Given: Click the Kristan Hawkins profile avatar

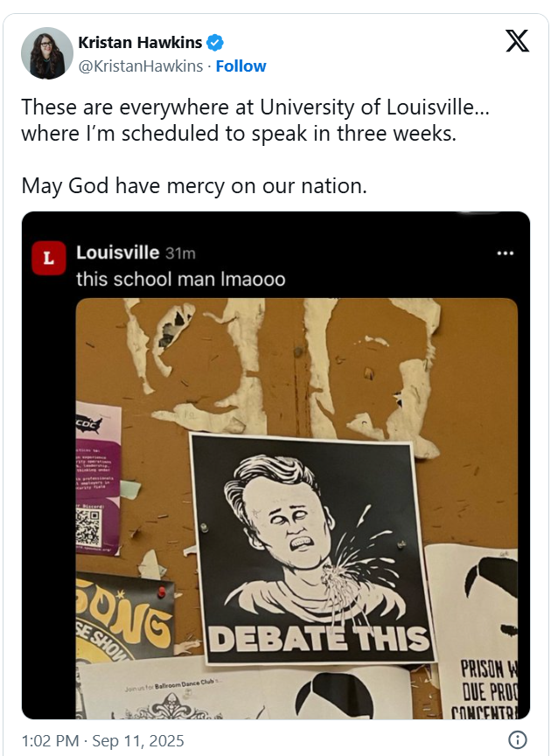Looking at the screenshot, I should pyautogui.click(x=47, y=53).
